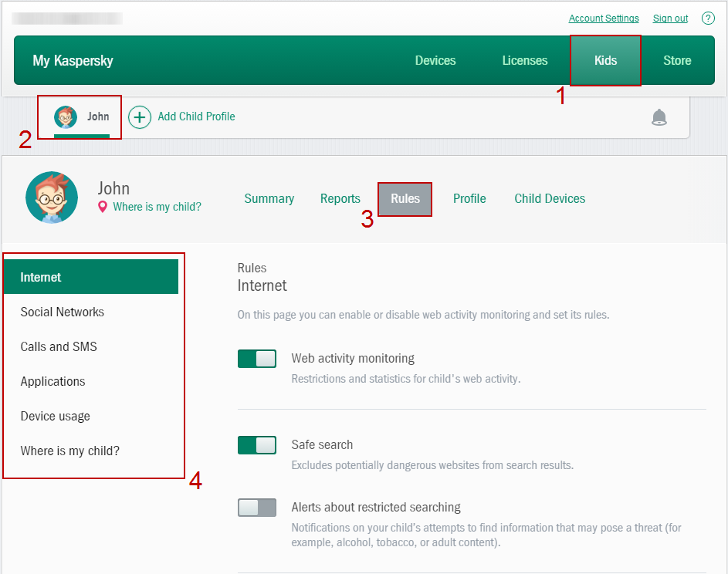Screen dimensions: 728x574
Task: Open the Reports tab
Action: click(x=340, y=198)
